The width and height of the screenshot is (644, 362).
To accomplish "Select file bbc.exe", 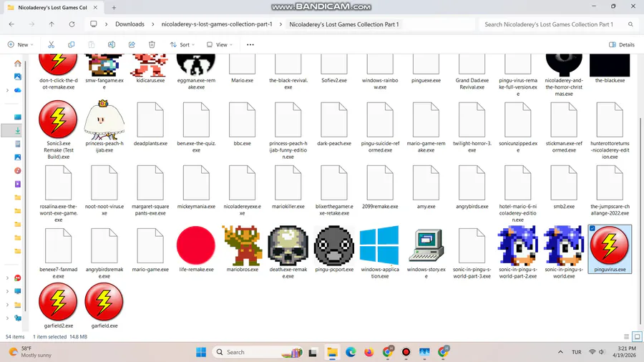I will click(x=243, y=124).
